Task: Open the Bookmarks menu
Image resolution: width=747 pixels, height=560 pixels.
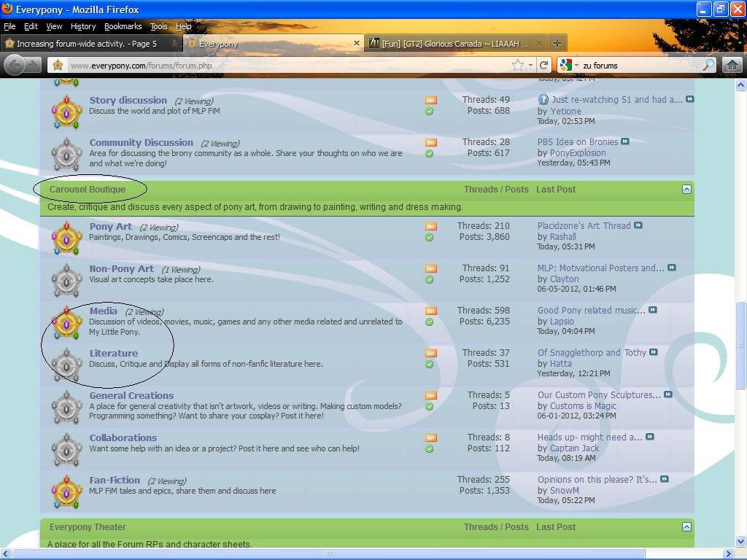Action: [123, 27]
